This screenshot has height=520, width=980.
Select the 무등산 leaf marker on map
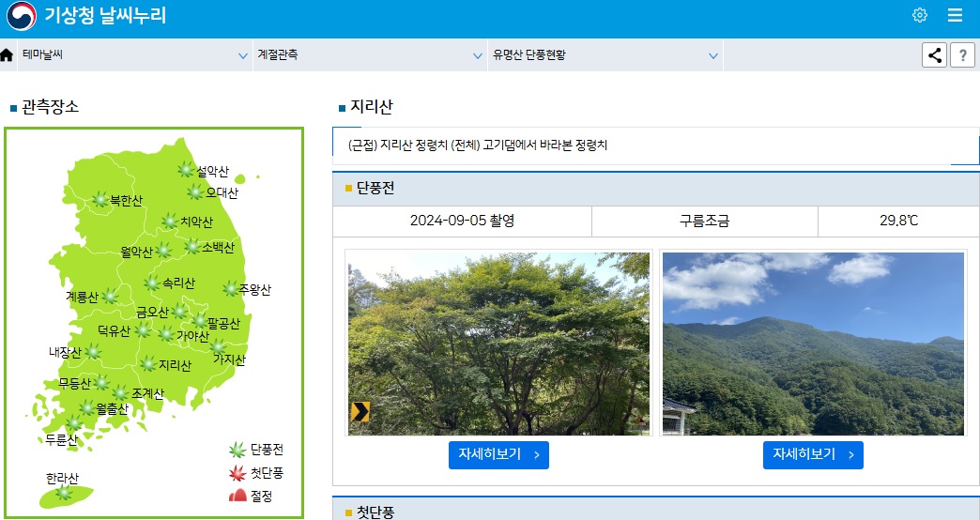[101, 382]
